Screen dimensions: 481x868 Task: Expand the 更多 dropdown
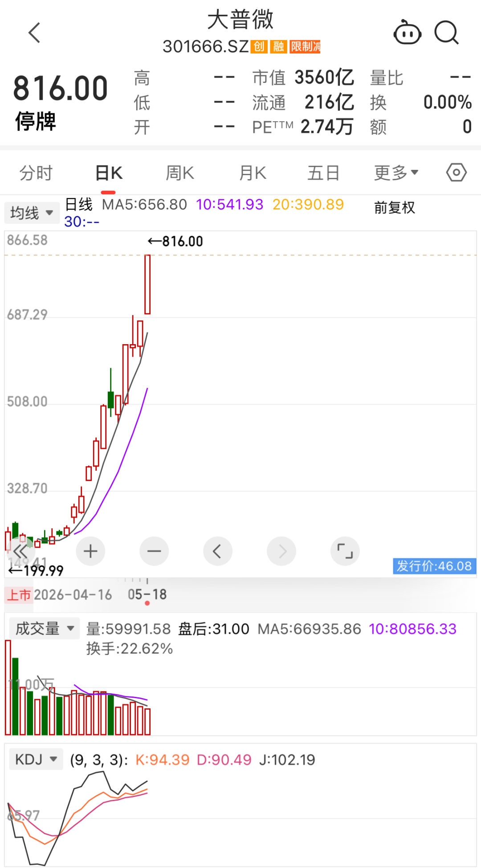[x=396, y=173]
